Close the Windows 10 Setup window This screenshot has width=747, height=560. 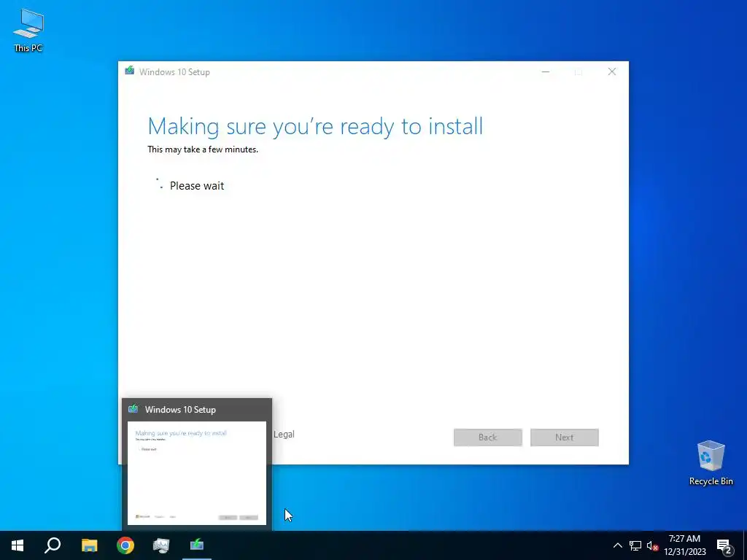[612, 72]
